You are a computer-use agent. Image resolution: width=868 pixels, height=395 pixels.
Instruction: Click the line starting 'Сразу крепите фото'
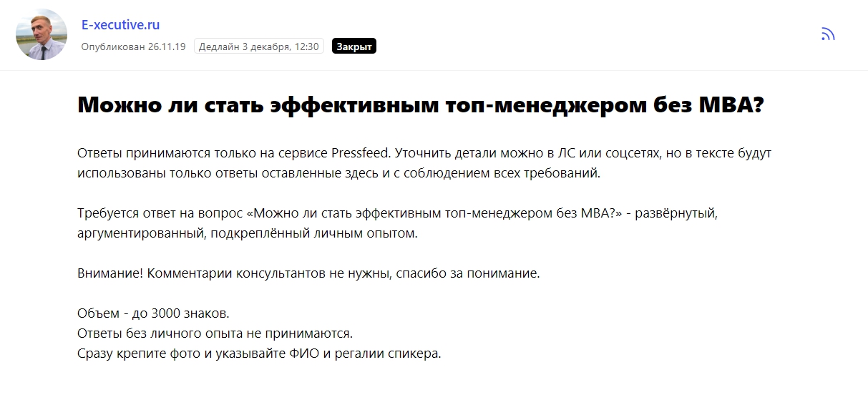tap(258, 353)
